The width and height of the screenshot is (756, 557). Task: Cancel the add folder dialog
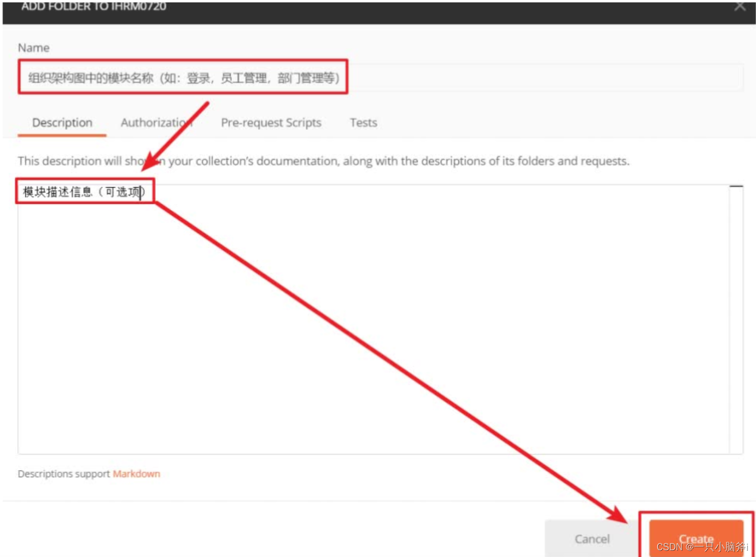[x=592, y=539]
